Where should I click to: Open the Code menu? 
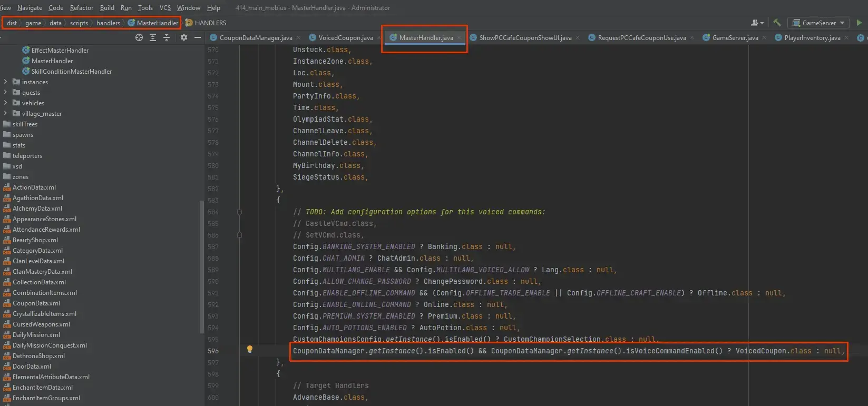click(56, 8)
